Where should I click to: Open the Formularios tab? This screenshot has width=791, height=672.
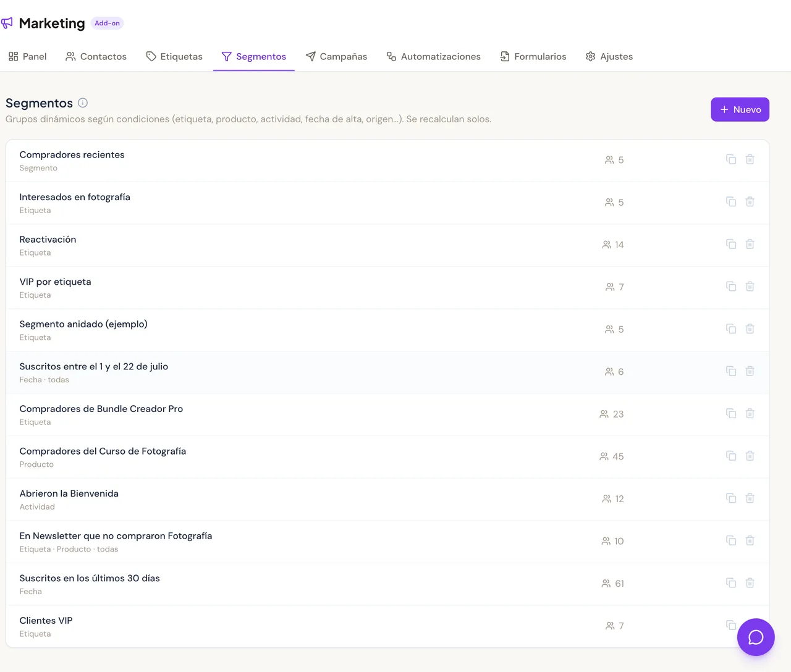(x=533, y=56)
